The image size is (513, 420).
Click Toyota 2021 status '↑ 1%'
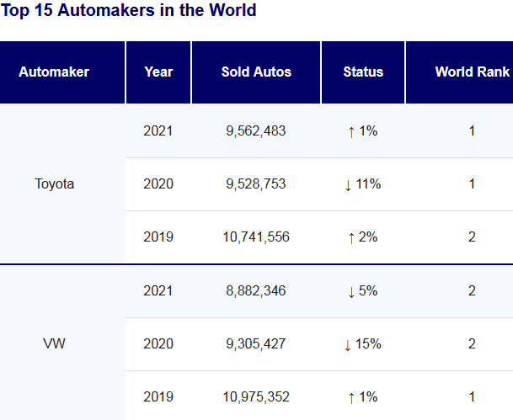pos(363,131)
